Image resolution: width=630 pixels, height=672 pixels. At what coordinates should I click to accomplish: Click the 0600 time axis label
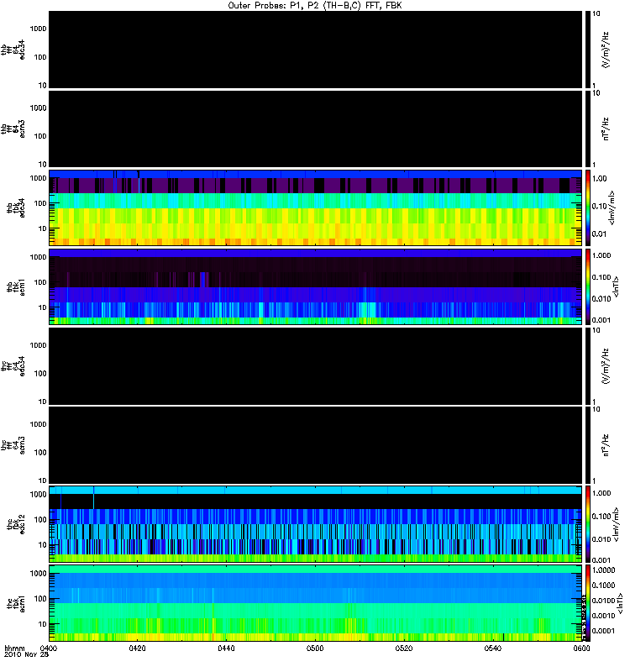tap(581, 648)
